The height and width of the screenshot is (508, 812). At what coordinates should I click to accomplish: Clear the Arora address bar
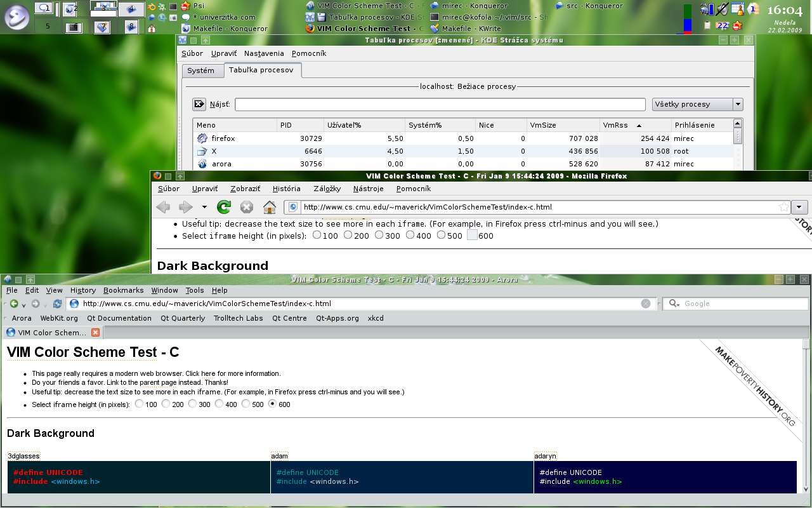click(x=646, y=304)
